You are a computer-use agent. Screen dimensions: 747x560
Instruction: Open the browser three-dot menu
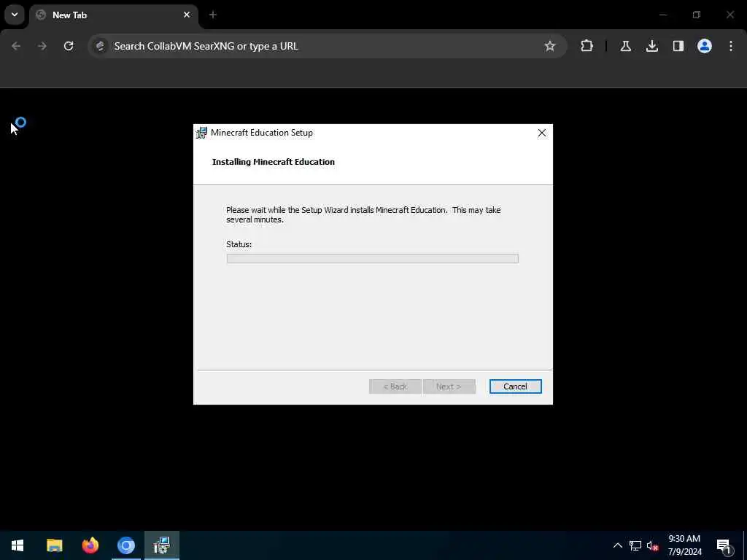(x=731, y=46)
